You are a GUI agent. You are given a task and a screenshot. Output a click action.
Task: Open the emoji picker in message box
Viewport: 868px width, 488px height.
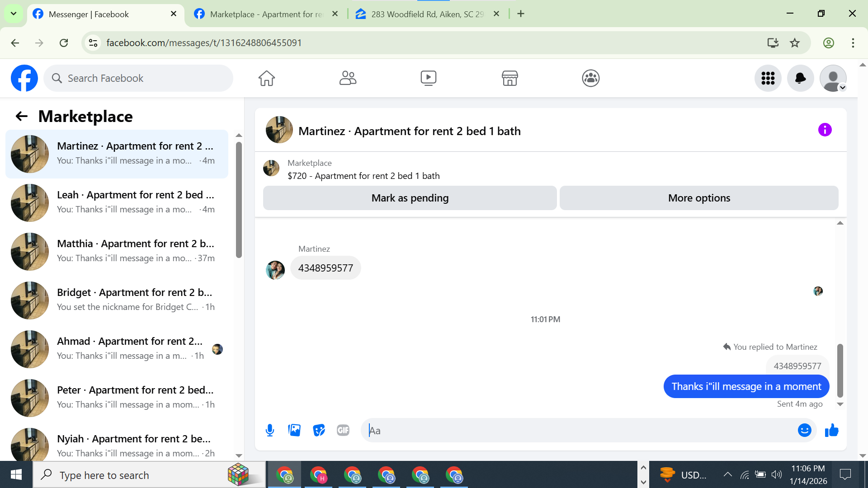click(804, 430)
